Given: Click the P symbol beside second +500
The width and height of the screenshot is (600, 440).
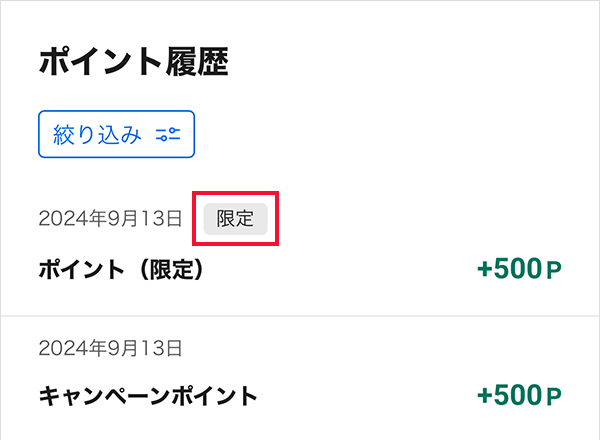Looking at the screenshot, I should coord(554,397).
